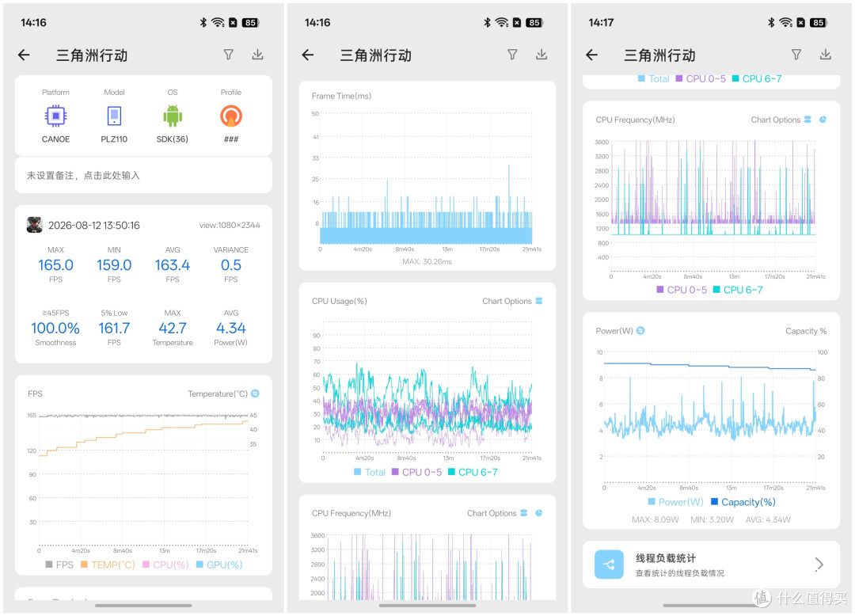
Task: Tap the 14:17 clock in right screen
Action: coord(601,22)
